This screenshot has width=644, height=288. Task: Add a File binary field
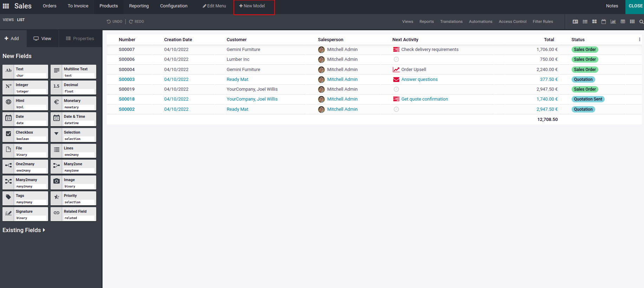click(25, 151)
